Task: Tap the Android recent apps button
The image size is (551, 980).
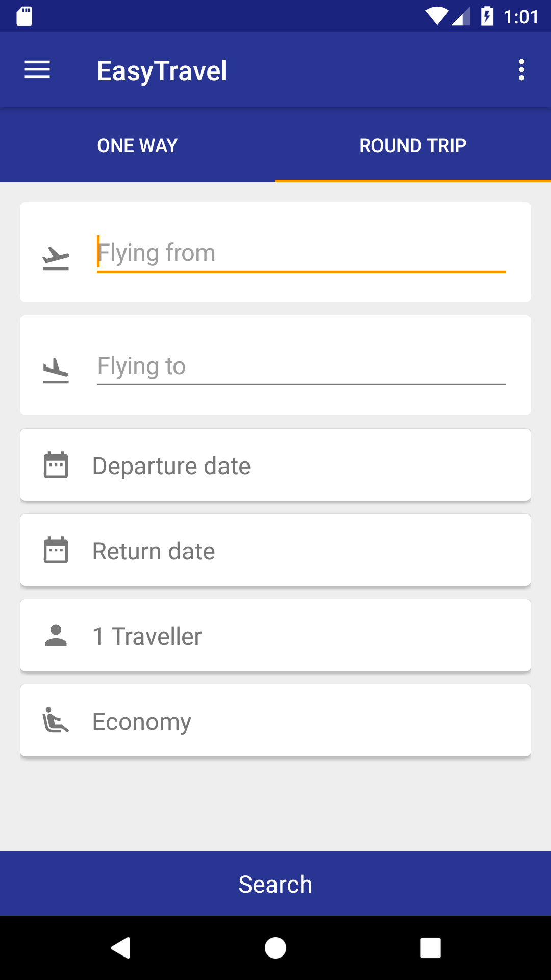Action: coord(430,948)
